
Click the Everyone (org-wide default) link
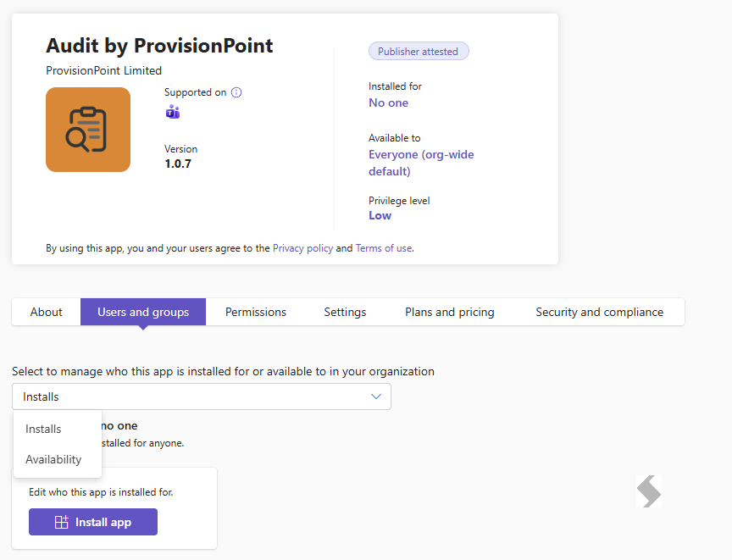(x=421, y=163)
